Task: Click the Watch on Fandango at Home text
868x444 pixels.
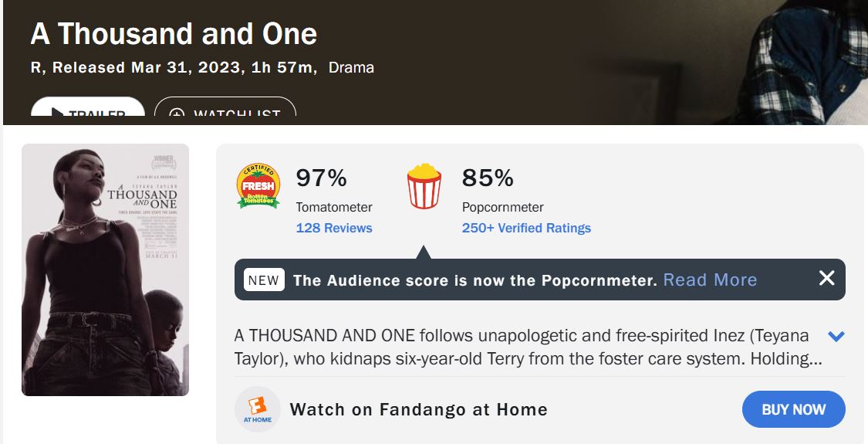Action: pyautogui.click(x=418, y=409)
